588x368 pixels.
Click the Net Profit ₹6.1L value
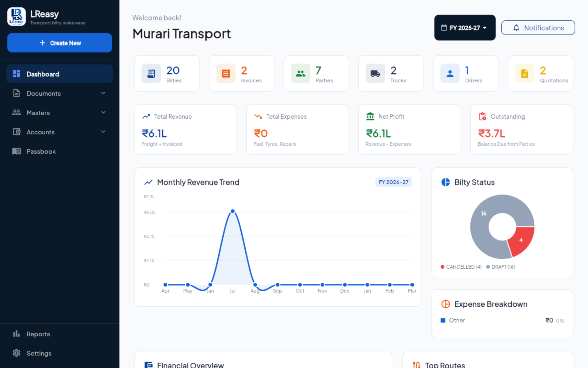[x=379, y=133]
